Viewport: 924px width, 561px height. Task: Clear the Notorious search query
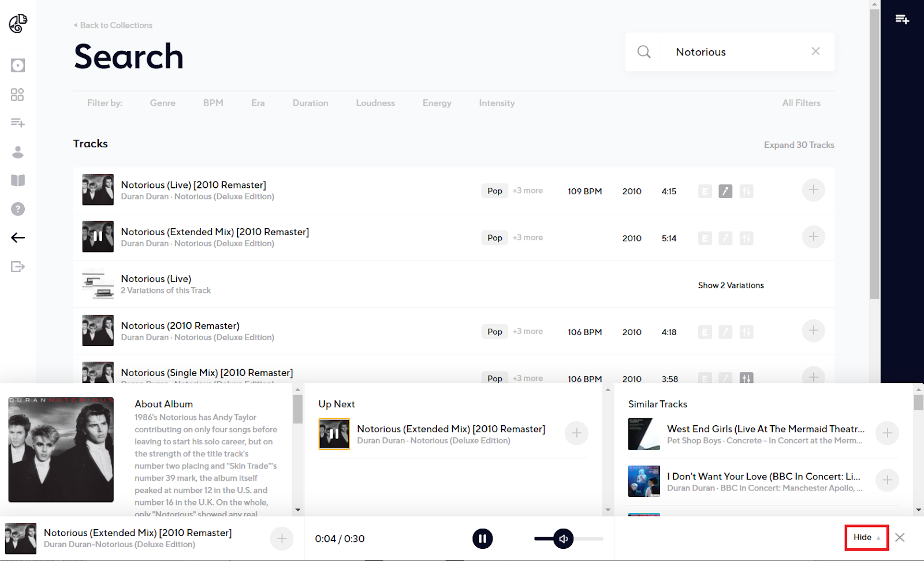815,51
